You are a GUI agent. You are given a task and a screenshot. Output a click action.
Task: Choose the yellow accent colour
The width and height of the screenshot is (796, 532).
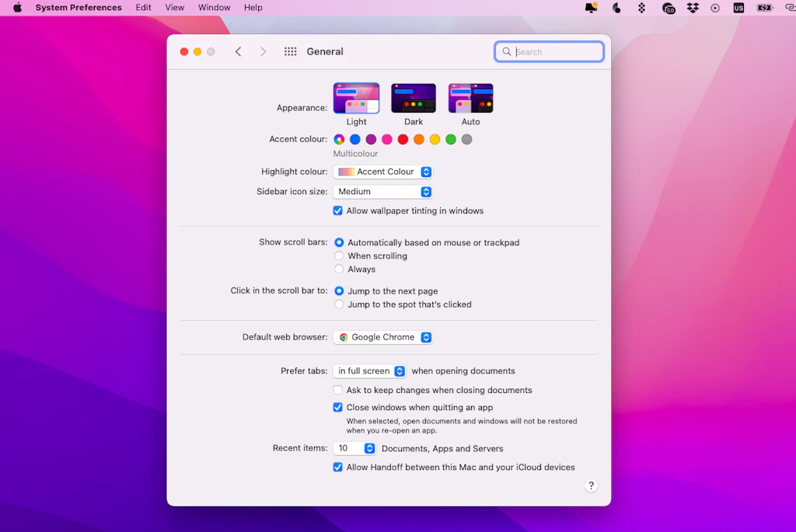coord(435,140)
